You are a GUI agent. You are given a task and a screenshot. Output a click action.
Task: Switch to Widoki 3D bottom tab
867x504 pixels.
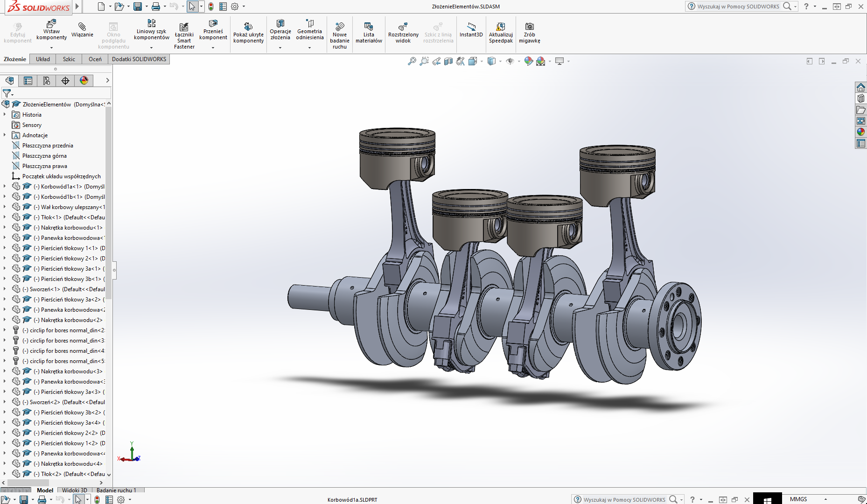click(x=75, y=490)
